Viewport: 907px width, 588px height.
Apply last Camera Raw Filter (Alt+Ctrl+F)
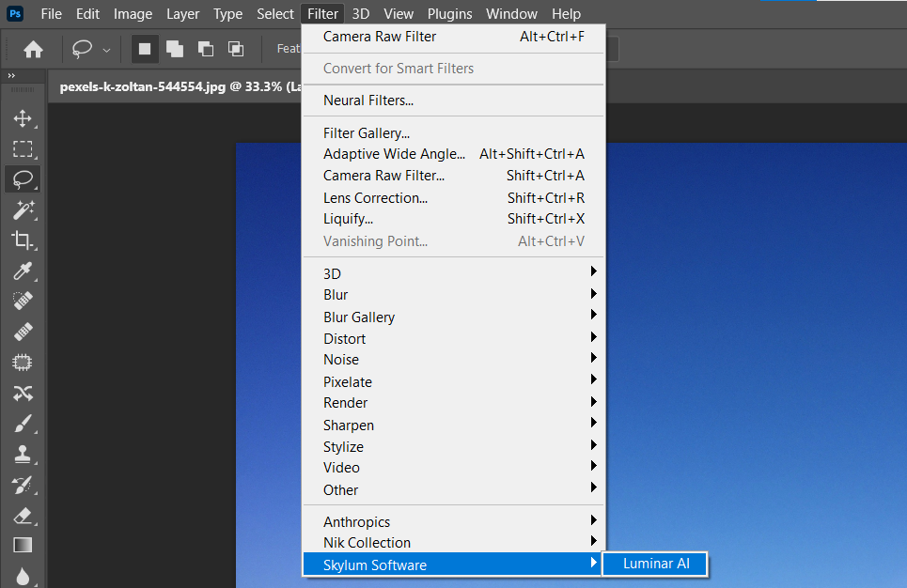tap(453, 37)
